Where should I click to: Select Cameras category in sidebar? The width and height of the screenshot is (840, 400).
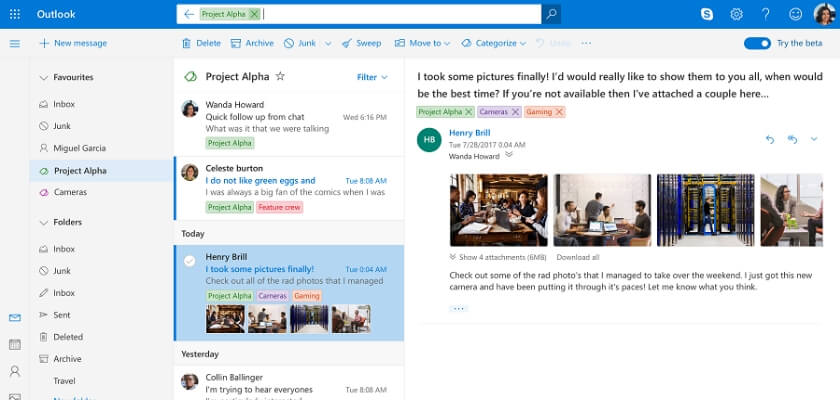click(x=63, y=192)
